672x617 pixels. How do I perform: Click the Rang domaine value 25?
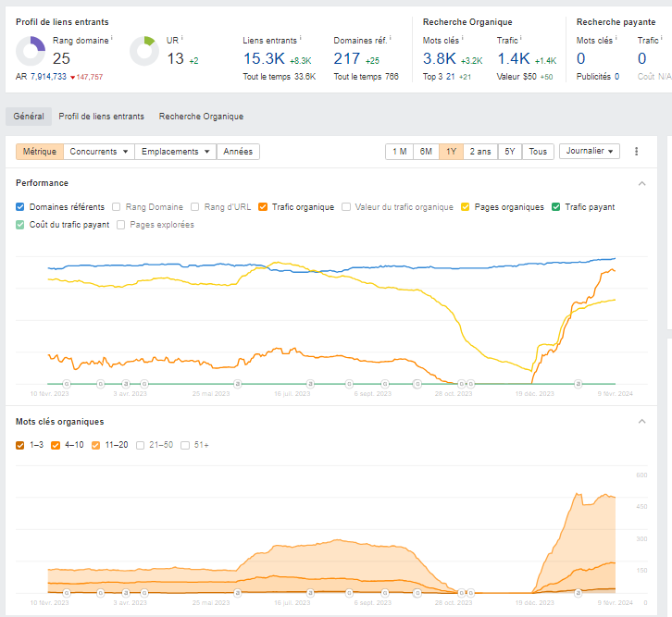(x=61, y=58)
